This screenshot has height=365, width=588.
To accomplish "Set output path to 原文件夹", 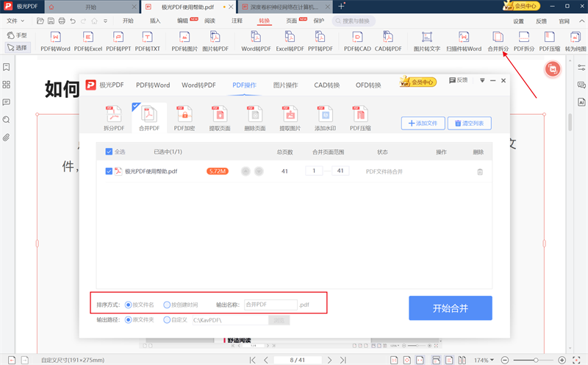I will click(x=128, y=320).
